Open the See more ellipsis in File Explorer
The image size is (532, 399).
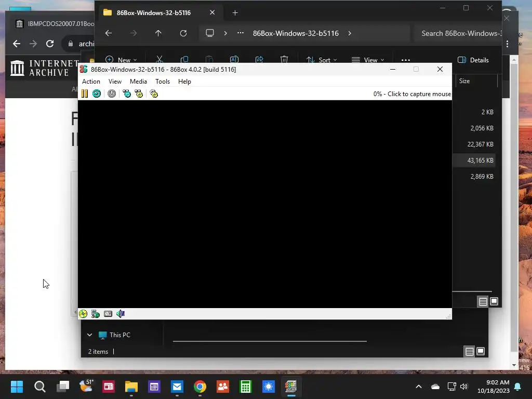(406, 60)
